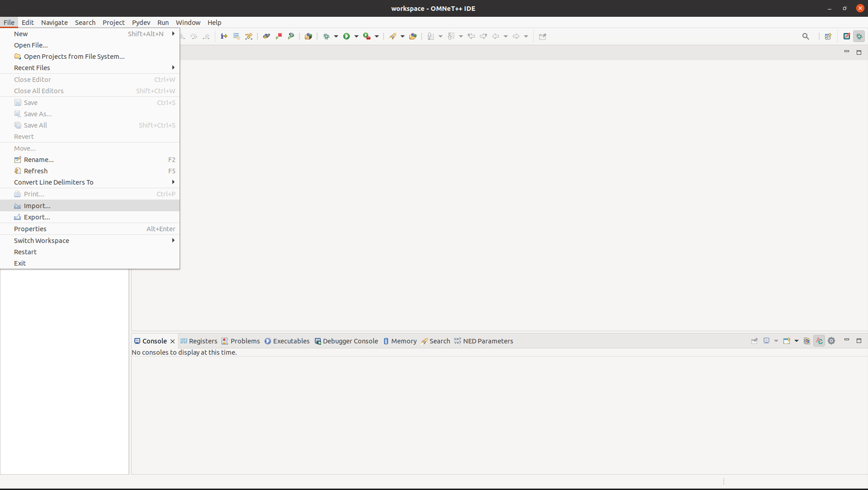Select Open Projects from File System...
Screen dimensions: 868x490
tap(90, 57)
